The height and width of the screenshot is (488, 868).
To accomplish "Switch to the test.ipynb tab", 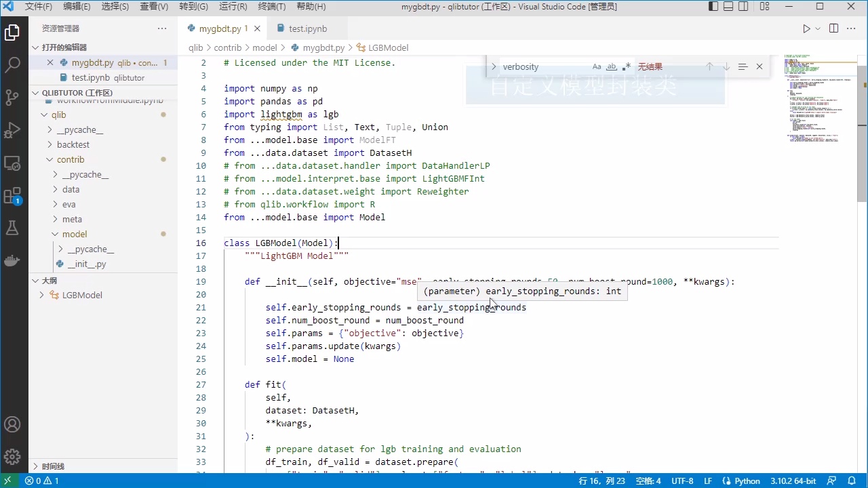I will 307,29.
